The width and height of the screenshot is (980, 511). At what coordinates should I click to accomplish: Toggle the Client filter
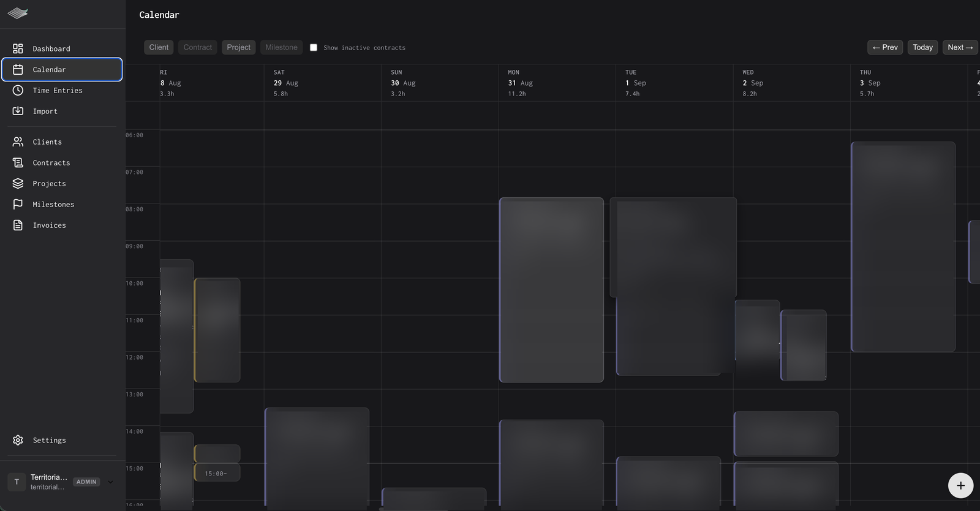coord(159,47)
